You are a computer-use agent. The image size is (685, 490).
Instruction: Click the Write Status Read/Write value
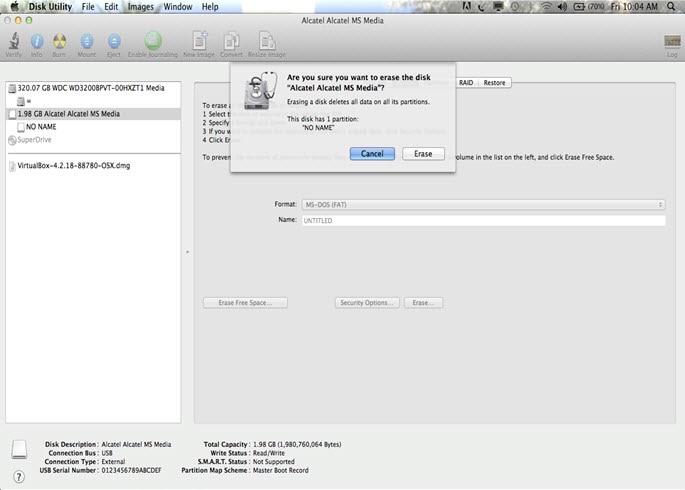point(269,453)
